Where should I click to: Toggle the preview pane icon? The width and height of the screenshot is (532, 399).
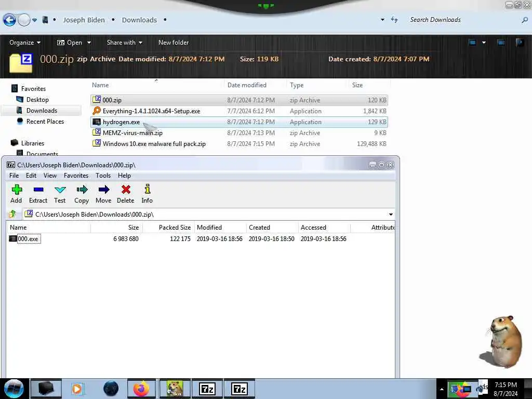pos(501,43)
